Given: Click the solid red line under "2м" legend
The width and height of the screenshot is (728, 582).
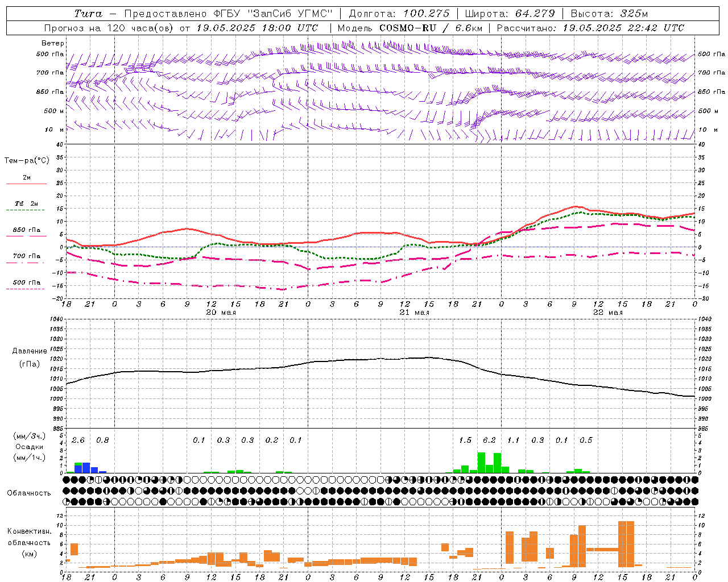Looking at the screenshot, I should (27, 184).
